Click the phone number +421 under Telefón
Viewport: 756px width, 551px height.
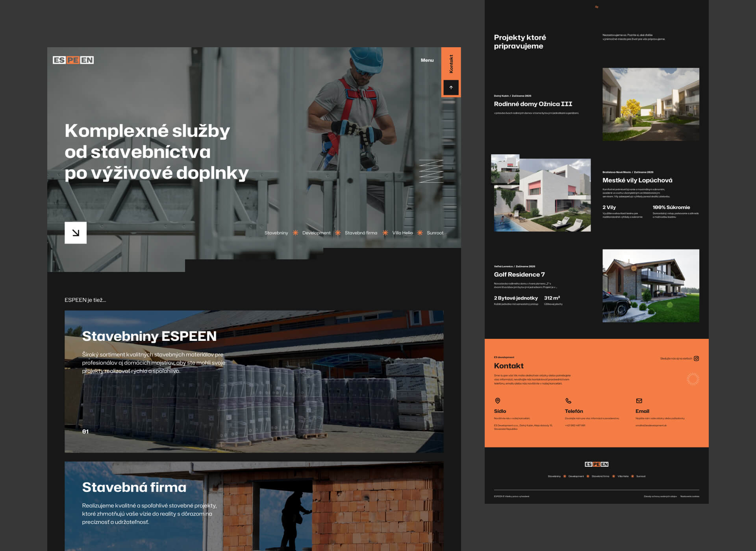[x=575, y=425]
